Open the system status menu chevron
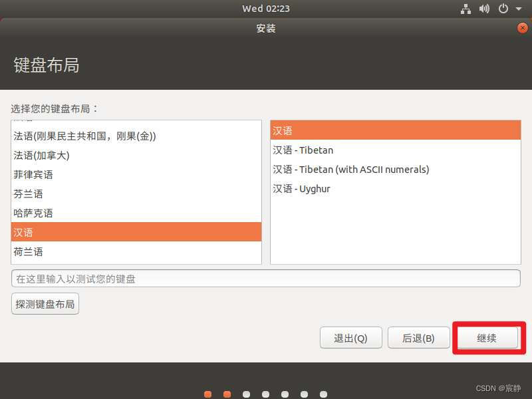 pos(517,9)
